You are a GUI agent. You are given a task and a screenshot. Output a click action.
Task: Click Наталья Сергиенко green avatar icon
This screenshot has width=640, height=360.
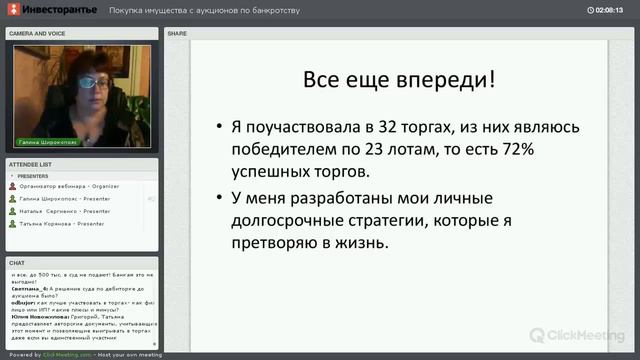point(13,211)
